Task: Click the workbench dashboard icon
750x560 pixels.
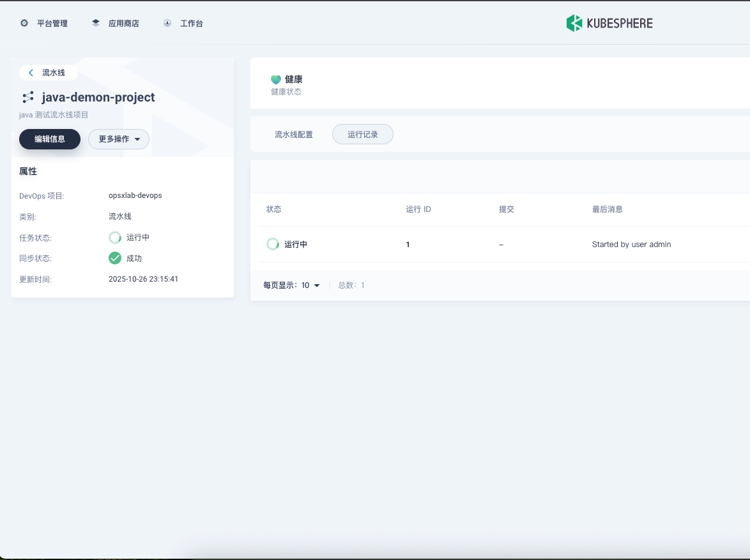Action: 167,23
